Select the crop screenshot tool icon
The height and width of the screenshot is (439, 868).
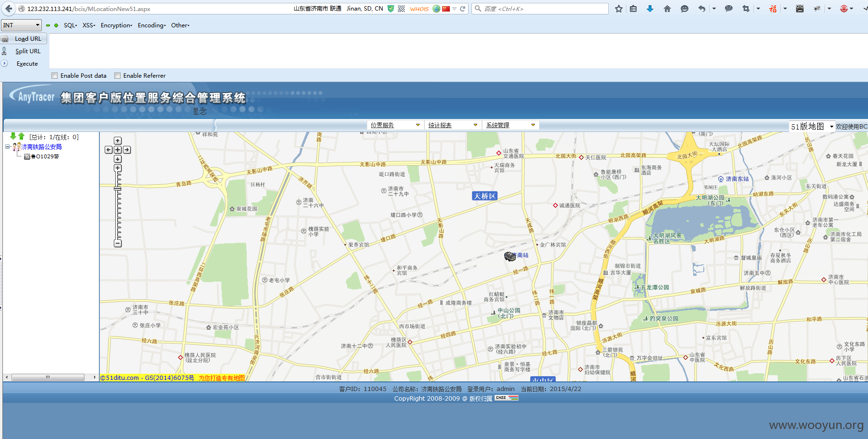pos(746,9)
